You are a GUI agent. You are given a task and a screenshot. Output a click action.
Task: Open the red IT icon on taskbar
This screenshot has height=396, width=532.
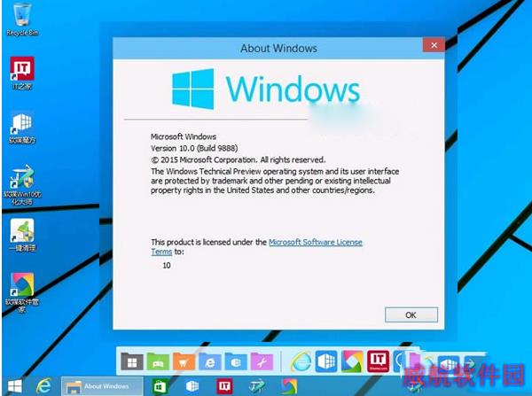point(224,386)
